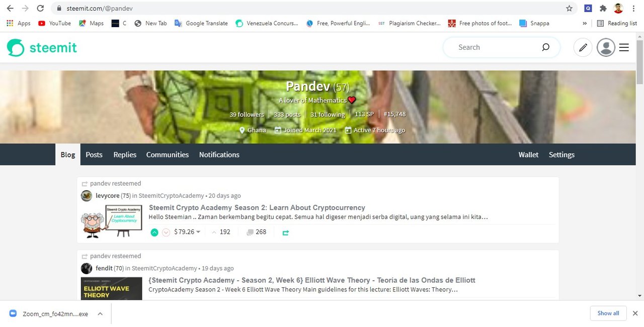Image resolution: width=644 pixels, height=327 pixels.
Task: Reload the page with refresh icon
Action: tap(40, 9)
